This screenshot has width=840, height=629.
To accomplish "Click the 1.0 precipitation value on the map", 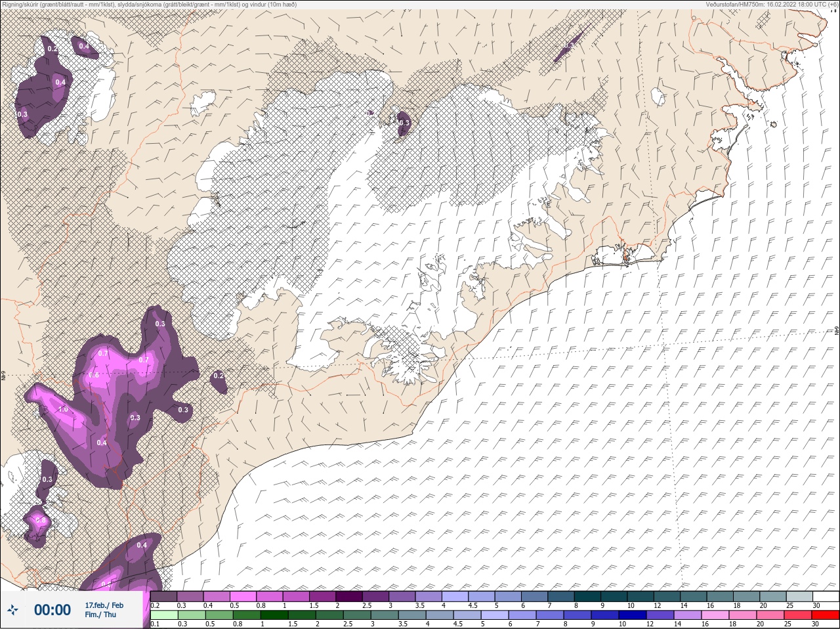I will [63, 409].
